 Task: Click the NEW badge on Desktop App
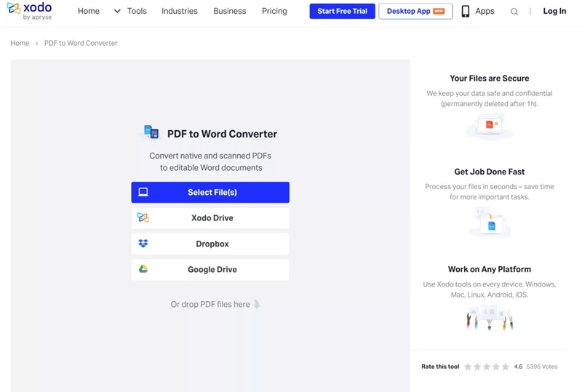pos(439,11)
